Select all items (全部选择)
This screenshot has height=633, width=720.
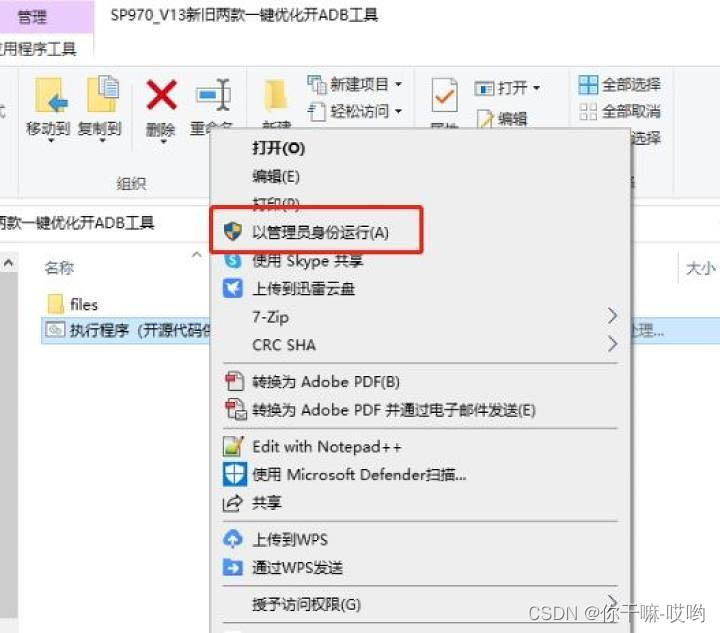pyautogui.click(x=619, y=84)
